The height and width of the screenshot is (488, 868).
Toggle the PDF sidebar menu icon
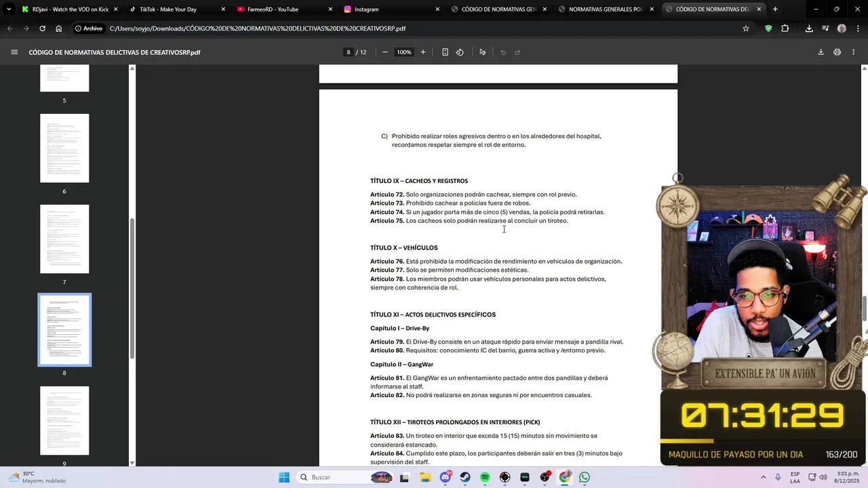click(x=14, y=52)
